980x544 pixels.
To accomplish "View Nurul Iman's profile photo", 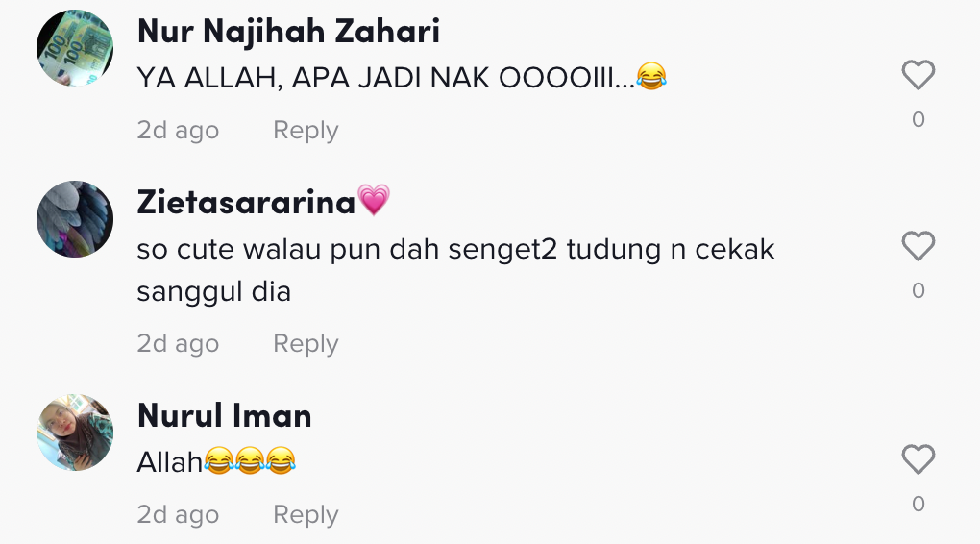I will tap(75, 433).
